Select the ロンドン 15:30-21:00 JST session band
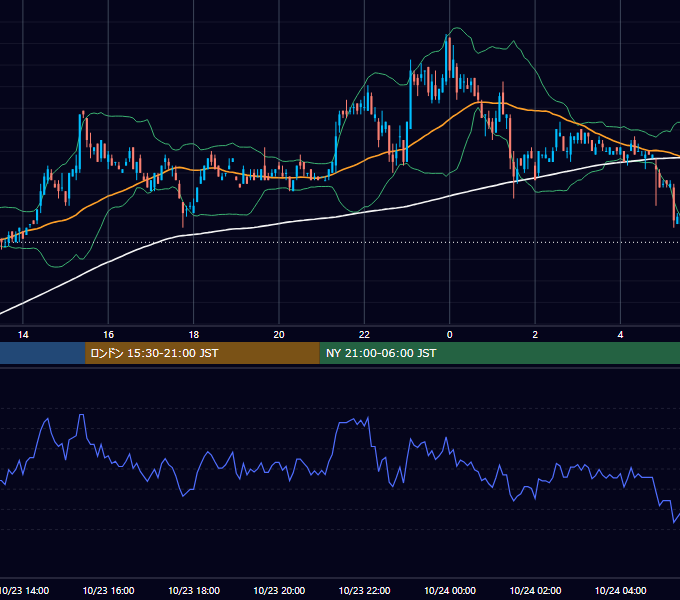This screenshot has height=600, width=680. pyautogui.click(x=202, y=353)
